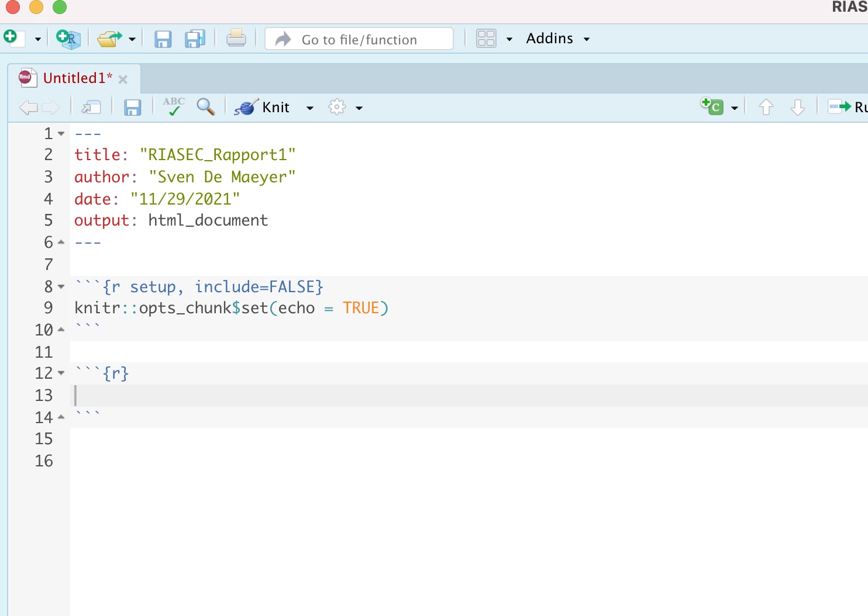Go forward to next source location
The width and height of the screenshot is (868, 616).
click(51, 108)
